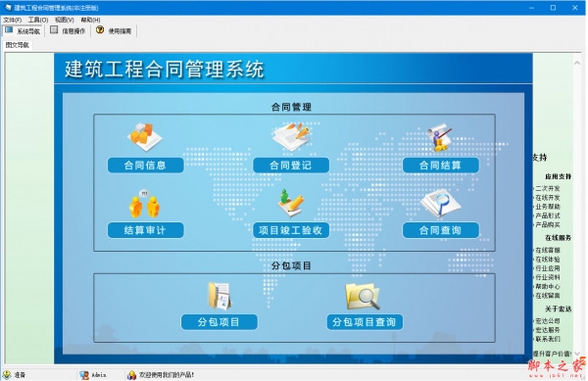This screenshot has width=588, height=381.
Task: Click the 应用支持 sidebar heading
Action: (558, 176)
